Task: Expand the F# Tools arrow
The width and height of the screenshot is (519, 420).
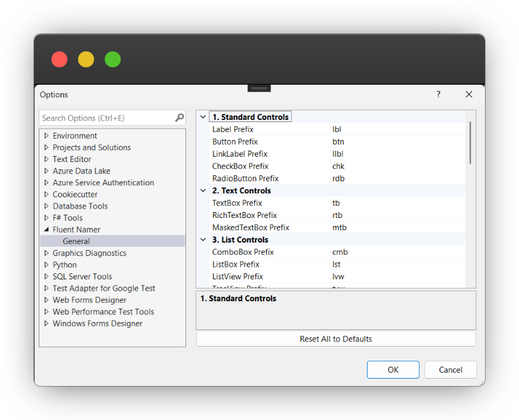Action: (46, 217)
